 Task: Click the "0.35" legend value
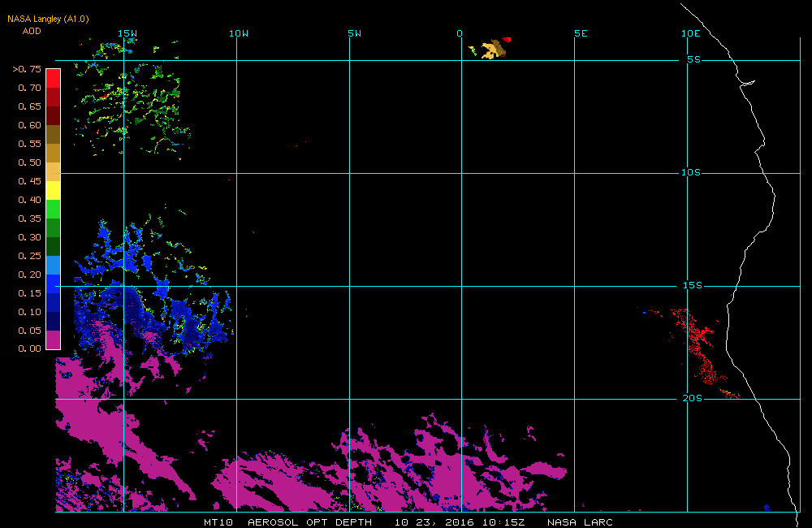(x=29, y=219)
